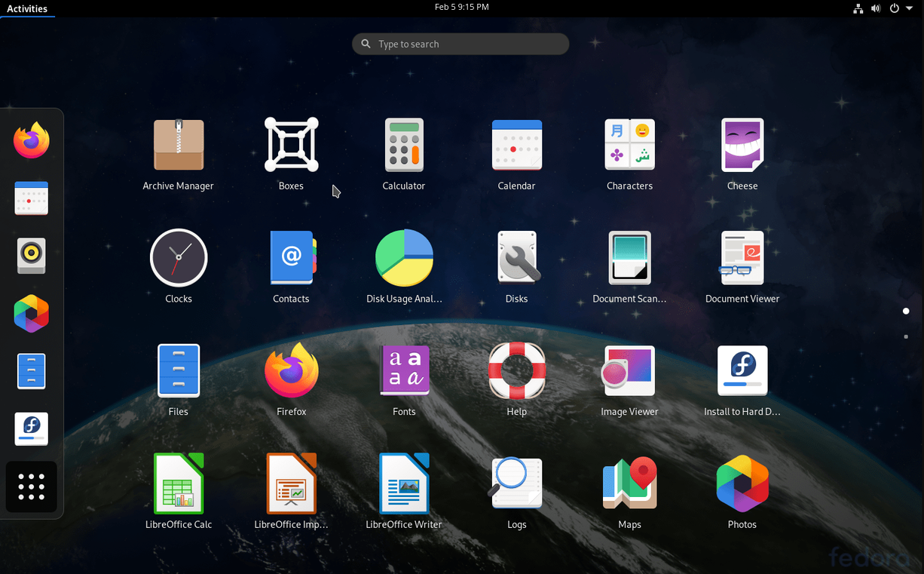Open the system power menu
Viewport: 924px width, 574px height.
[900, 8]
